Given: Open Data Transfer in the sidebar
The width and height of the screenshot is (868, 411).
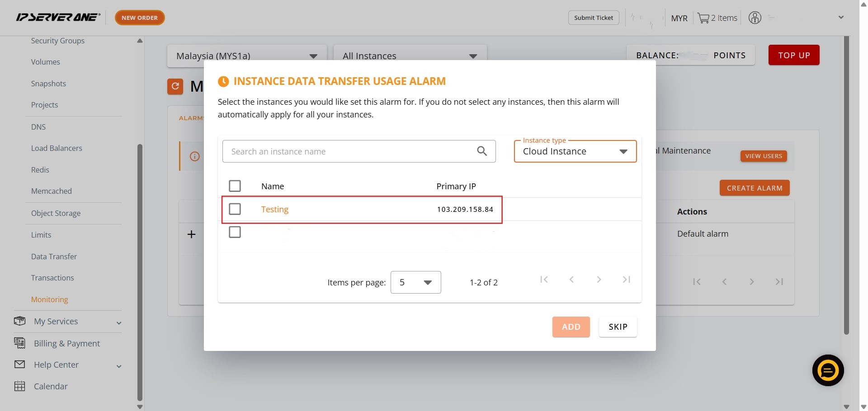Looking at the screenshot, I should coord(54,257).
